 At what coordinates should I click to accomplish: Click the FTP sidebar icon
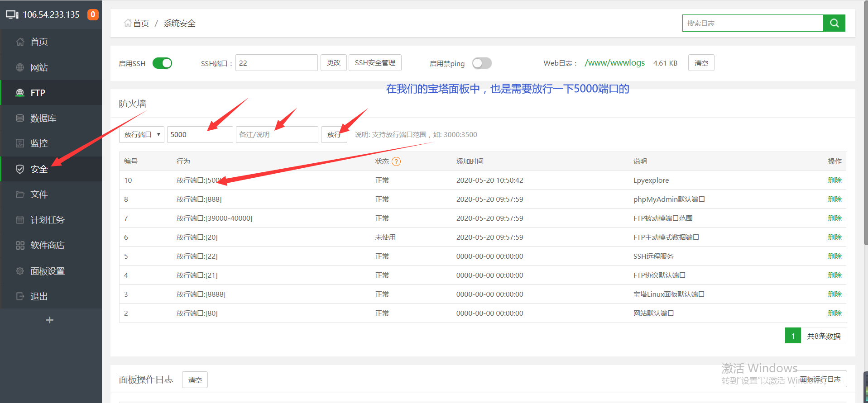[20, 93]
